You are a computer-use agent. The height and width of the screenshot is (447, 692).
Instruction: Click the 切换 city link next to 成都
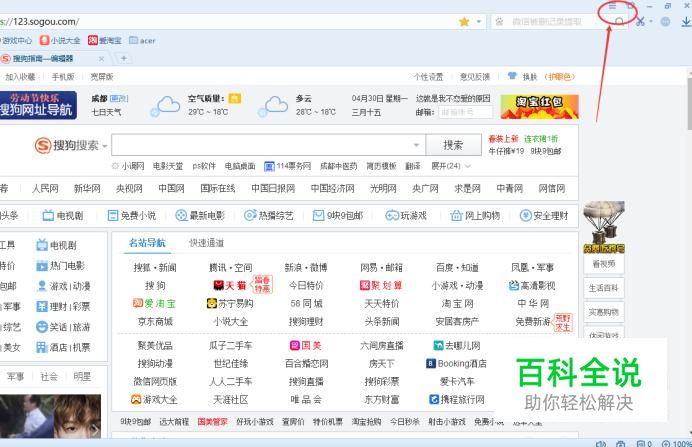[119, 98]
